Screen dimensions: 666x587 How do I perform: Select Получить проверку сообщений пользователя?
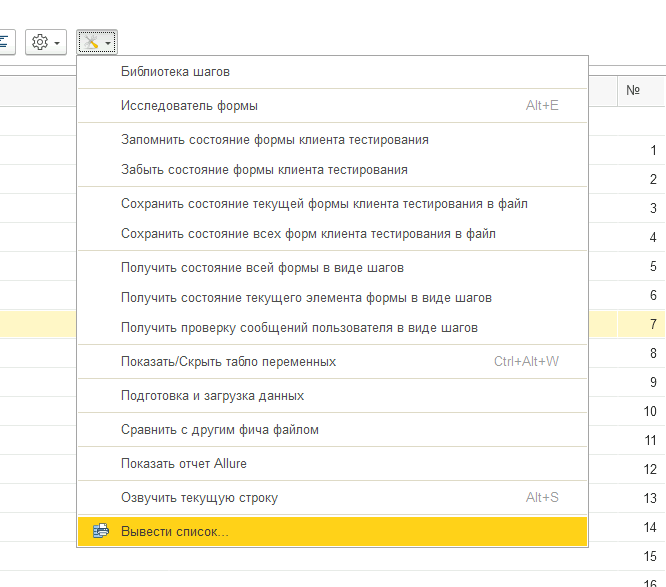coord(332,327)
